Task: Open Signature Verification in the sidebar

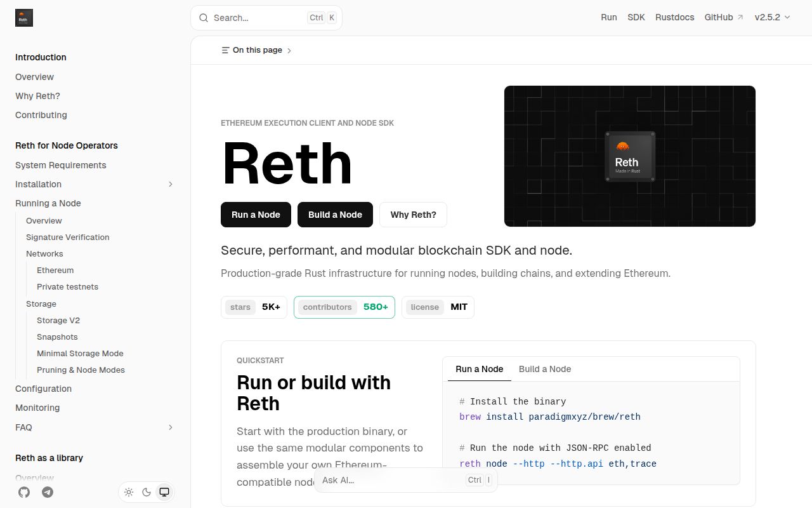Action: click(x=68, y=237)
